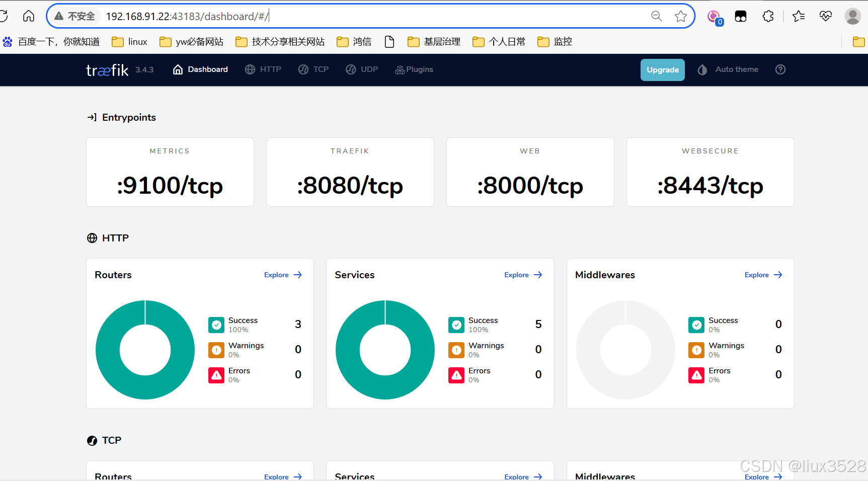Click the Services Warnings orange icon

(x=456, y=350)
